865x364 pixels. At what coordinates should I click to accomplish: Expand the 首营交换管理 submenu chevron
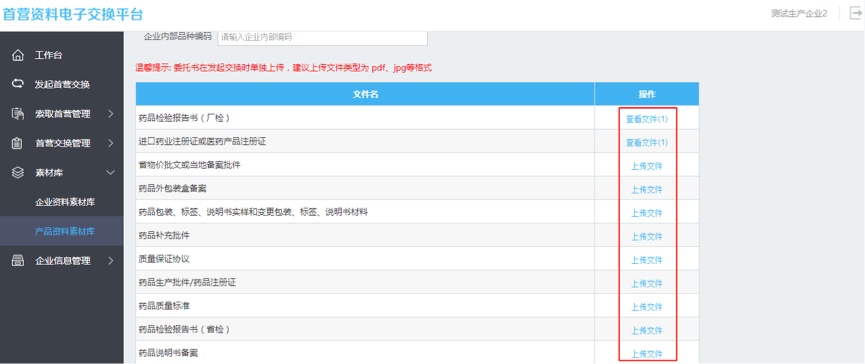click(x=110, y=143)
